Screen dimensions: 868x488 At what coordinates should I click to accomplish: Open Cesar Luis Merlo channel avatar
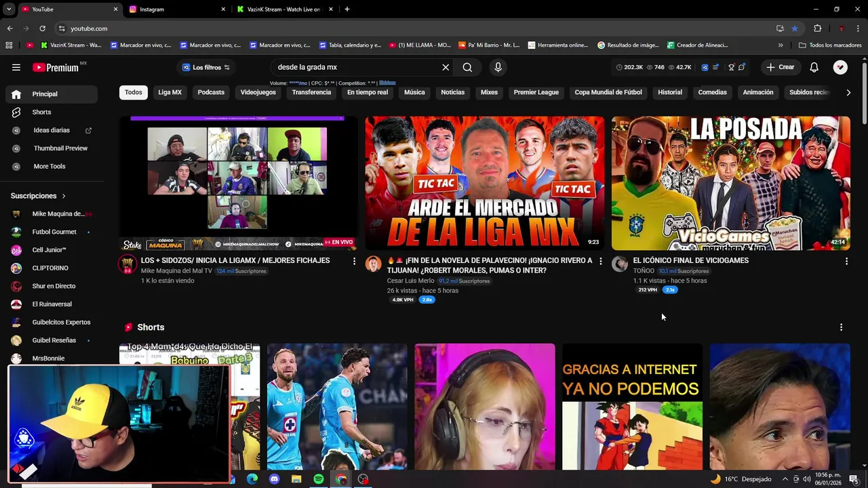[373, 264]
